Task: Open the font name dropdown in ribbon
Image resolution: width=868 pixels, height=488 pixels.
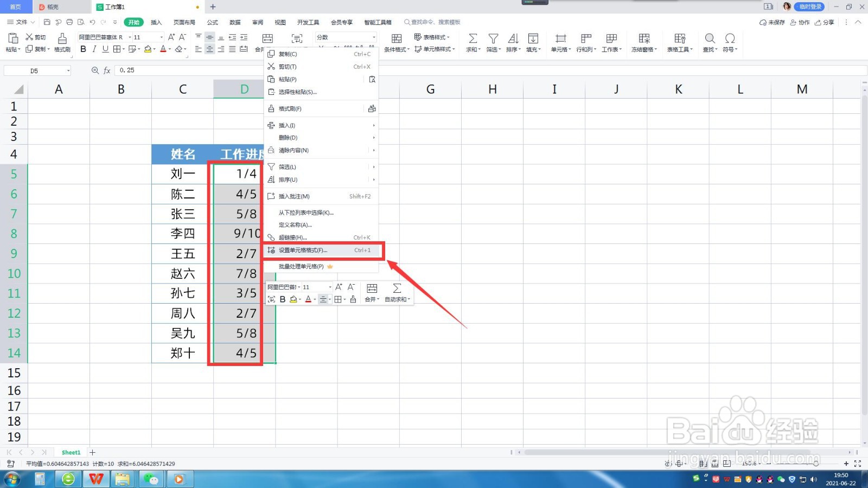Action: 130,37
